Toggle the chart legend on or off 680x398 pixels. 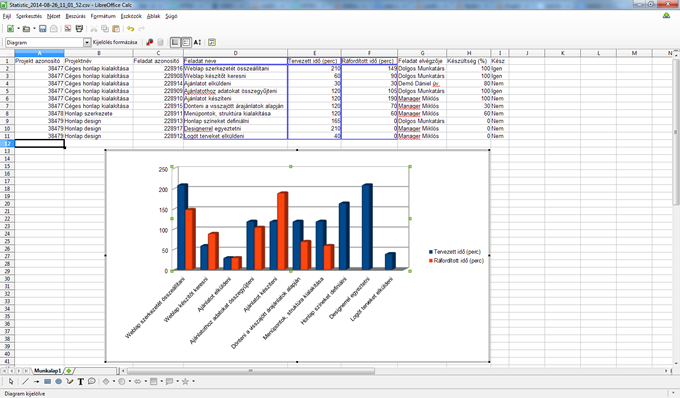[x=186, y=42]
